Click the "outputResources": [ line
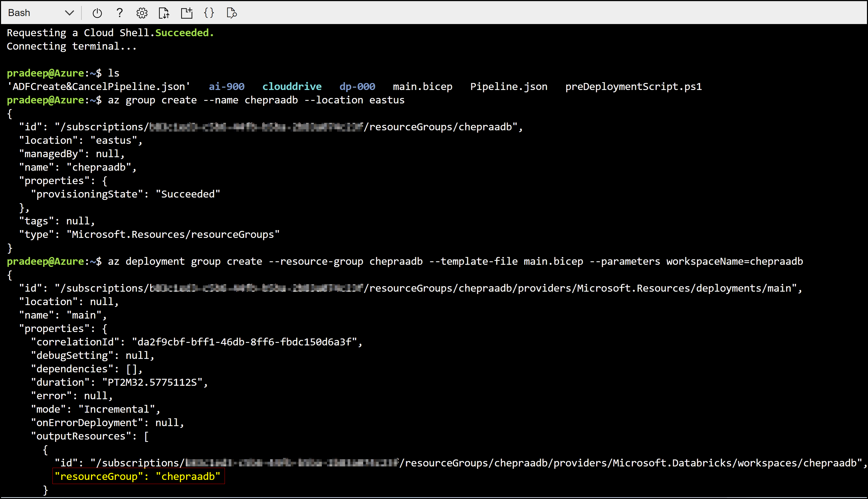 (90, 436)
